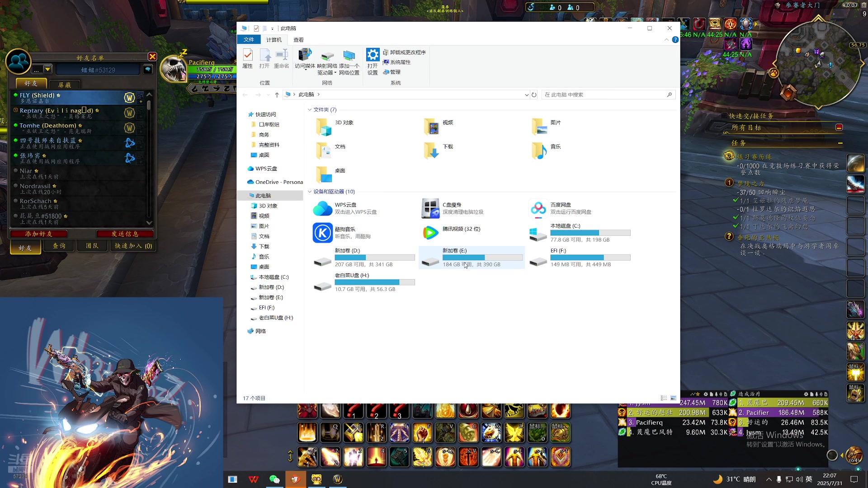Switch to the 文件 ribbon tab
This screenshot has height=488, width=868.
click(249, 40)
